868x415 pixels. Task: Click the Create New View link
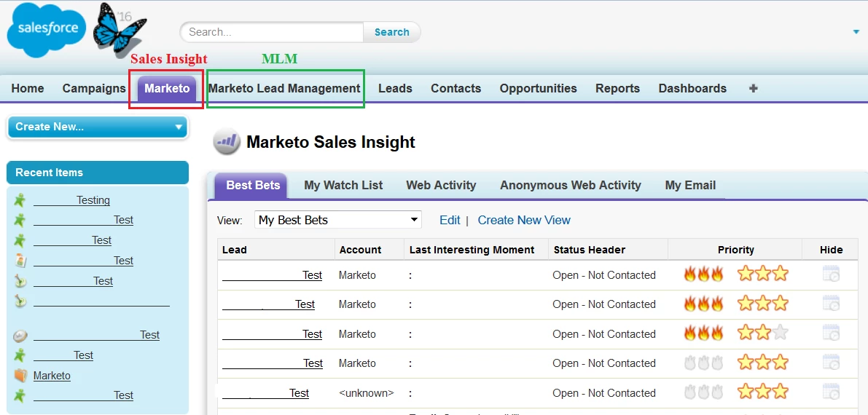(524, 220)
